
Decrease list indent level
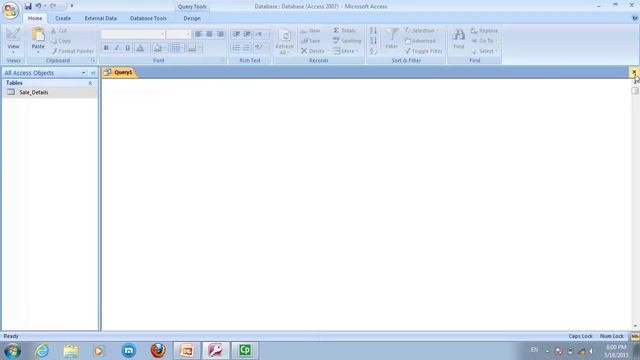[236, 34]
